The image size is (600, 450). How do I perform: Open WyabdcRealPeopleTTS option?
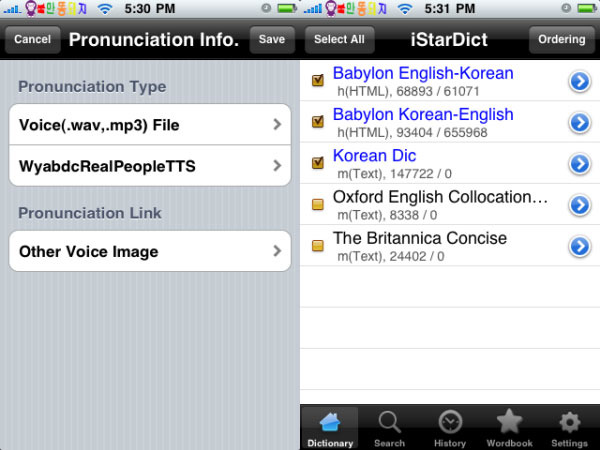click(x=150, y=166)
